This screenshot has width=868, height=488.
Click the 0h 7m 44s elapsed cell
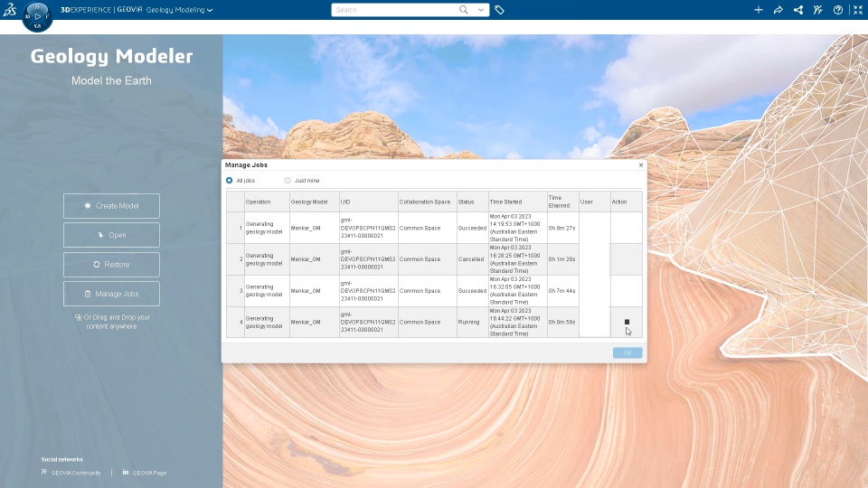click(563, 290)
